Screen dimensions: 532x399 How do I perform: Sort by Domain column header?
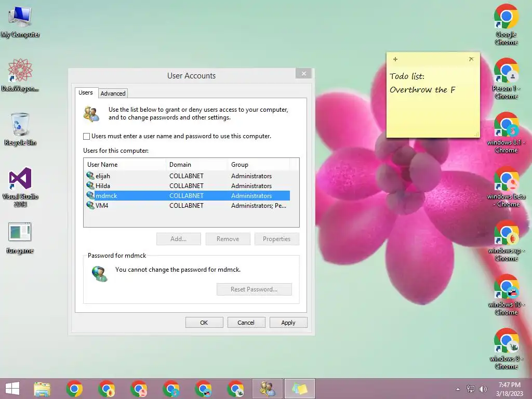pos(196,165)
